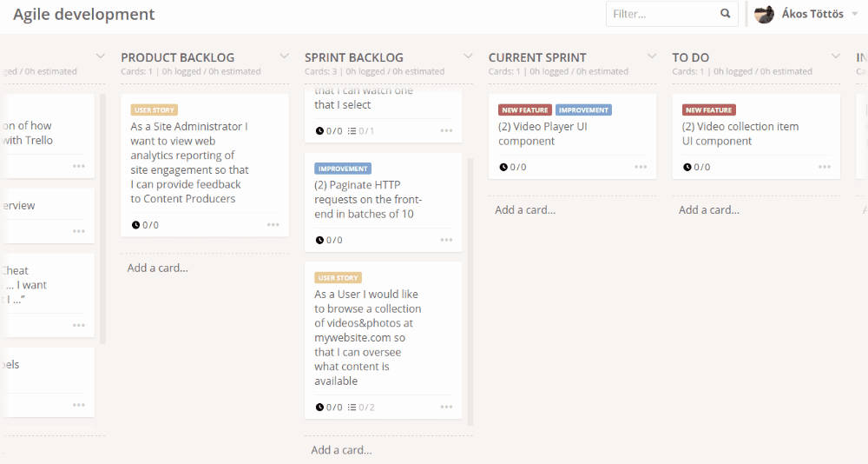Open three-dot menu on Video collection item card

[x=825, y=167]
